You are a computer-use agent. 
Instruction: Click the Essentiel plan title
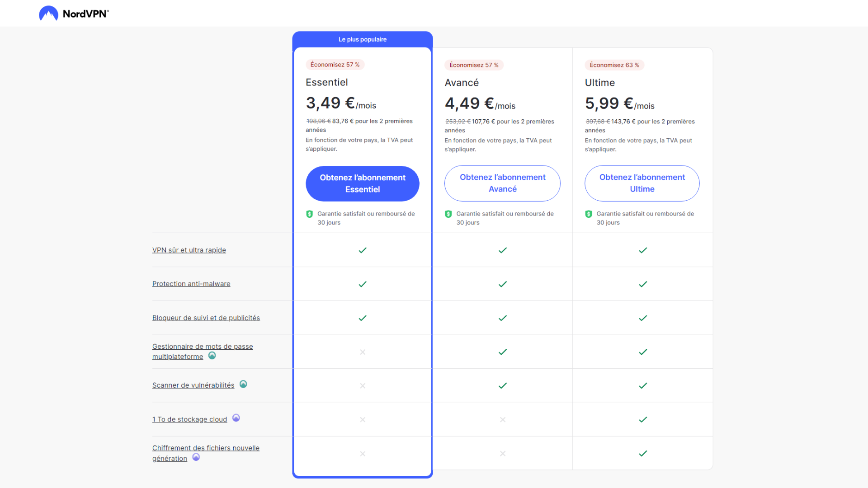point(327,82)
